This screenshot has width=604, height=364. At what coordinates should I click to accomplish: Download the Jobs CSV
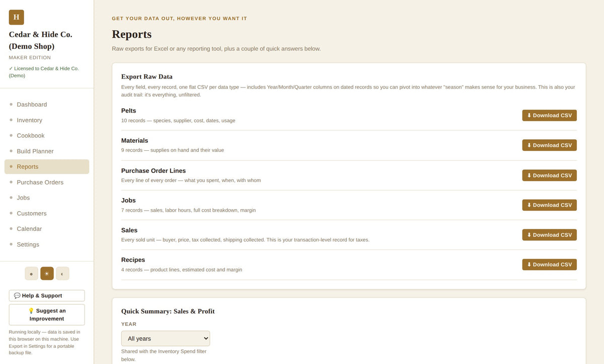(x=549, y=205)
